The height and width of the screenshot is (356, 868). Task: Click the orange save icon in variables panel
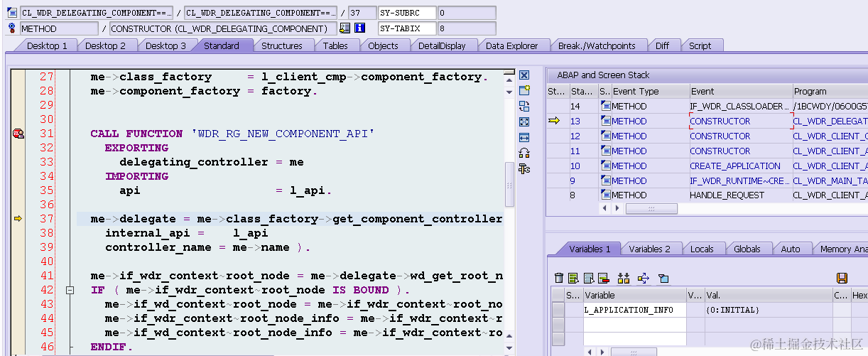[x=842, y=278]
